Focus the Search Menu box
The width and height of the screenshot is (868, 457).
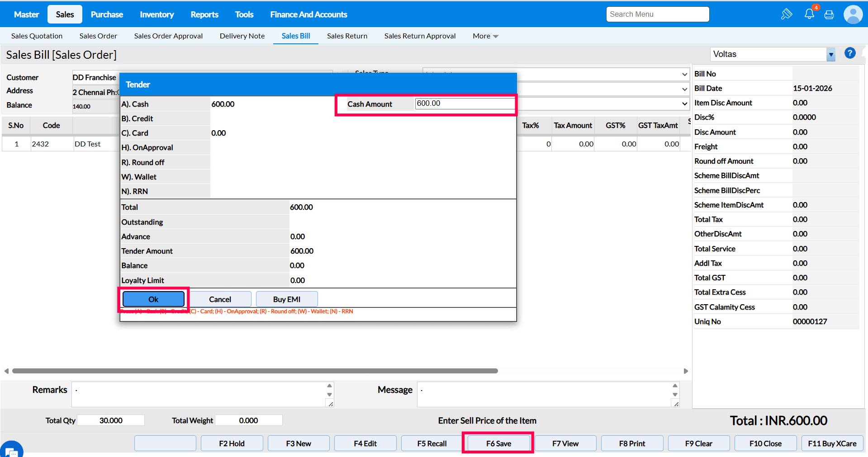point(657,14)
